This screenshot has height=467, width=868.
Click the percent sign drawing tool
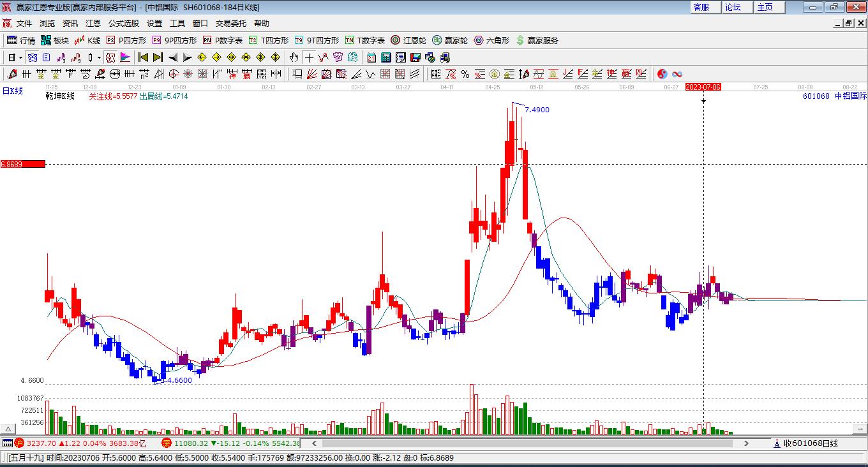[x=465, y=74]
